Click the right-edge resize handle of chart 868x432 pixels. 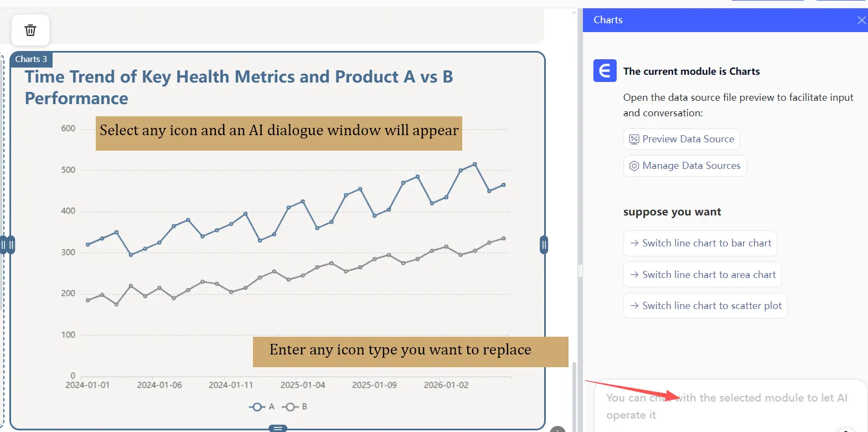[x=544, y=245]
